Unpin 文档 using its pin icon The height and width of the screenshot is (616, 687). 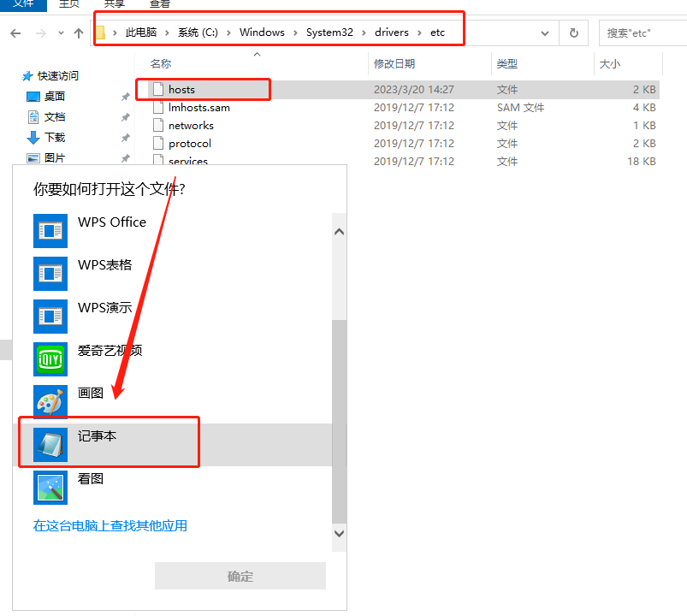coord(125,117)
